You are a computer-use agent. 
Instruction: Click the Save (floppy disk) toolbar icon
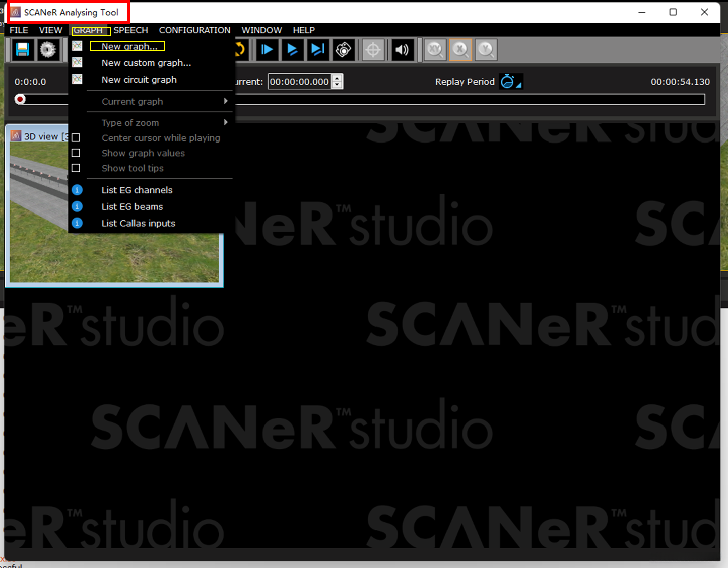(x=22, y=50)
